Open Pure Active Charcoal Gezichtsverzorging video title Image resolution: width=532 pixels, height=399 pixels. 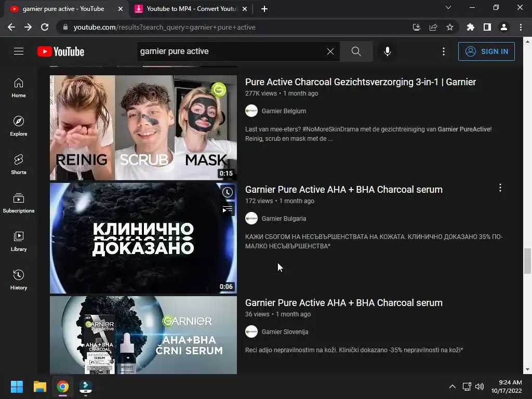coord(361,82)
